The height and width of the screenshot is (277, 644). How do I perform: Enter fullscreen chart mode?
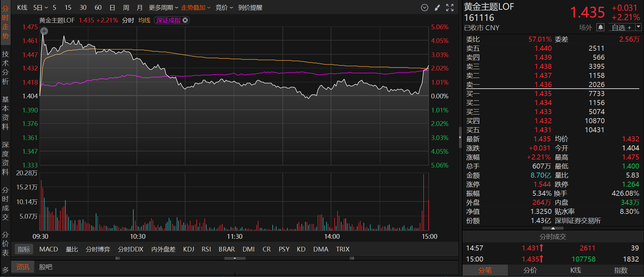450,8
